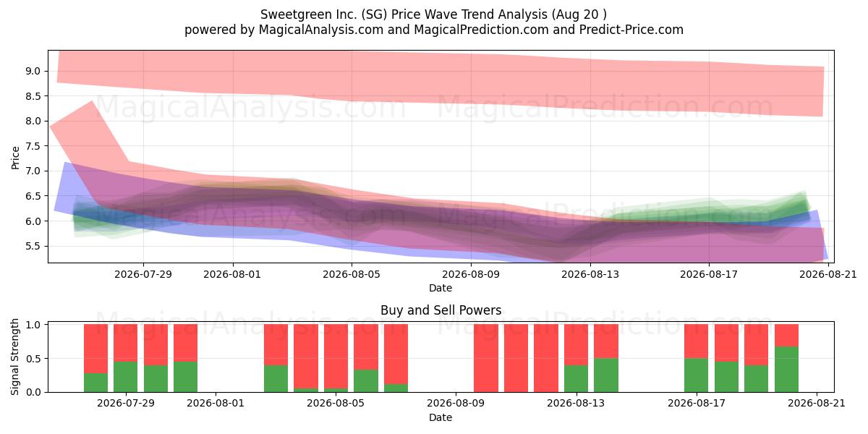
Task: Click 2026-07-29 on the price chart date axis
Action: [142, 274]
